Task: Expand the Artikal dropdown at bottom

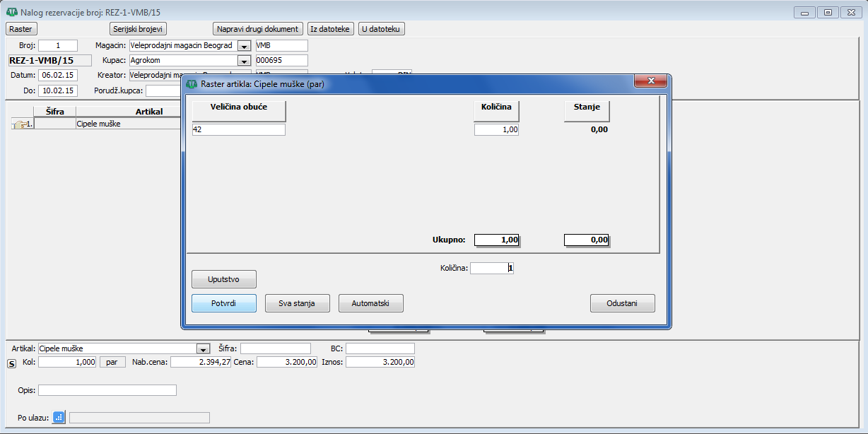Action: click(x=203, y=349)
